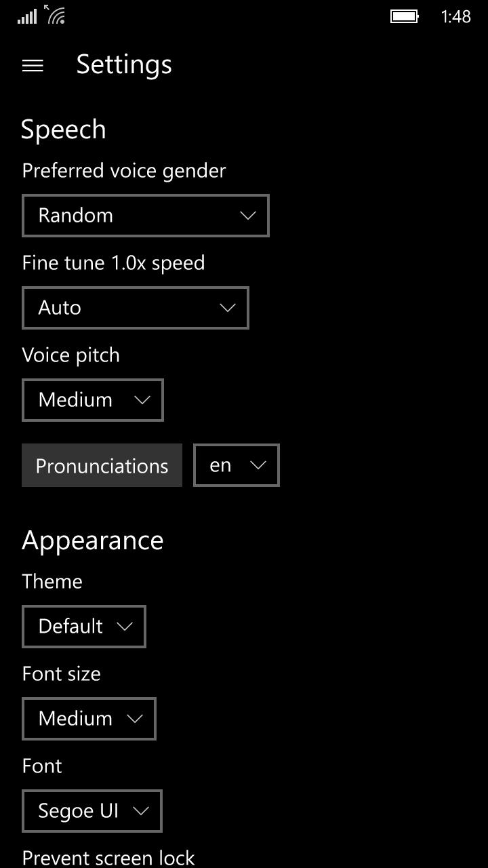
Task: Tap the Preferred voice gender label
Action: [x=124, y=170]
